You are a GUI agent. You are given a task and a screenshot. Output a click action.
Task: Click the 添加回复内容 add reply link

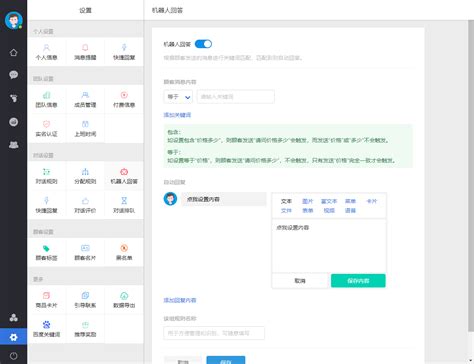pos(180,300)
